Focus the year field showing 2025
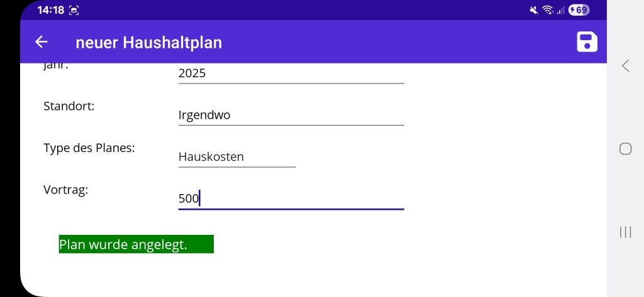 click(x=291, y=73)
